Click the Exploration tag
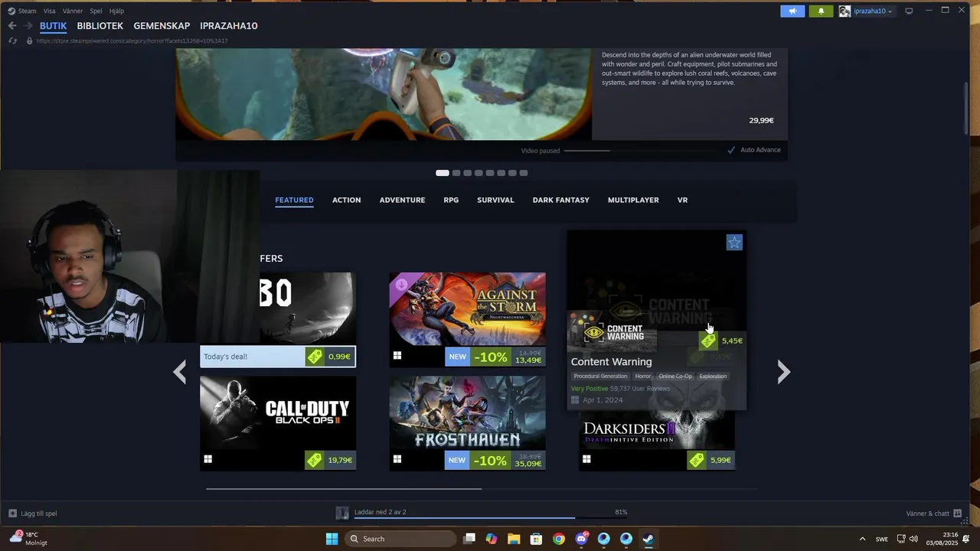Viewport: 980px width, 551px height. [713, 377]
